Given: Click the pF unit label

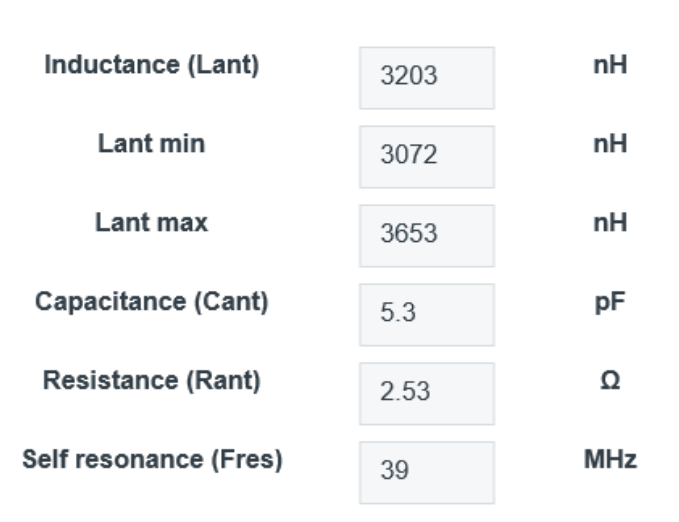Looking at the screenshot, I should coord(610,302).
